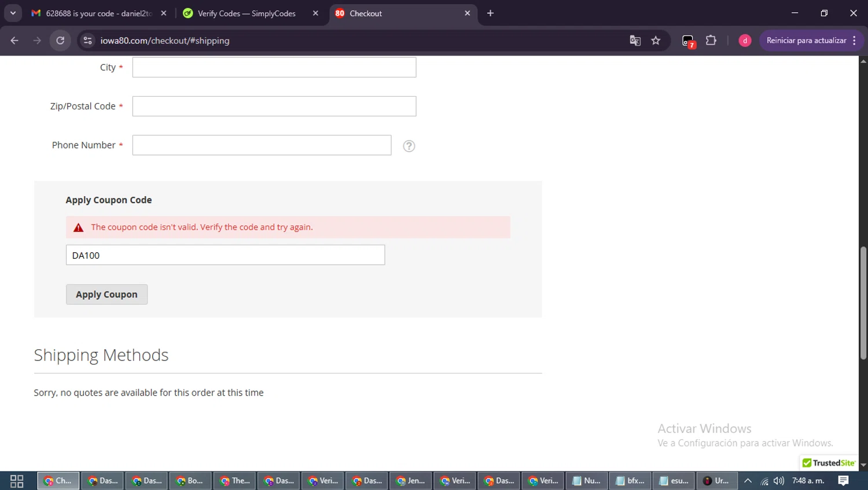Click the address bar URL iowa80.com/checkout
This screenshot has height=490, width=868.
click(165, 40)
